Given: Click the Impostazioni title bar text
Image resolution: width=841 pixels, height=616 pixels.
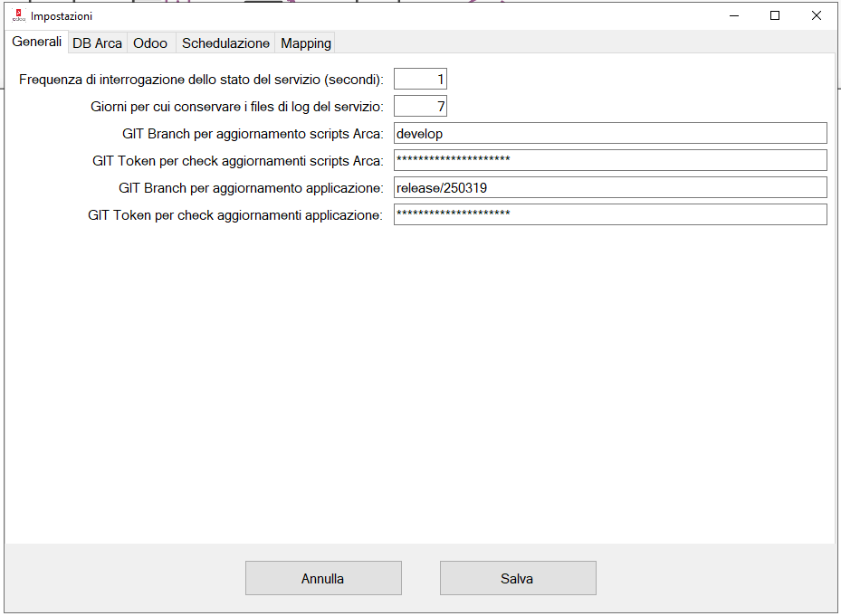Looking at the screenshot, I should (x=62, y=15).
